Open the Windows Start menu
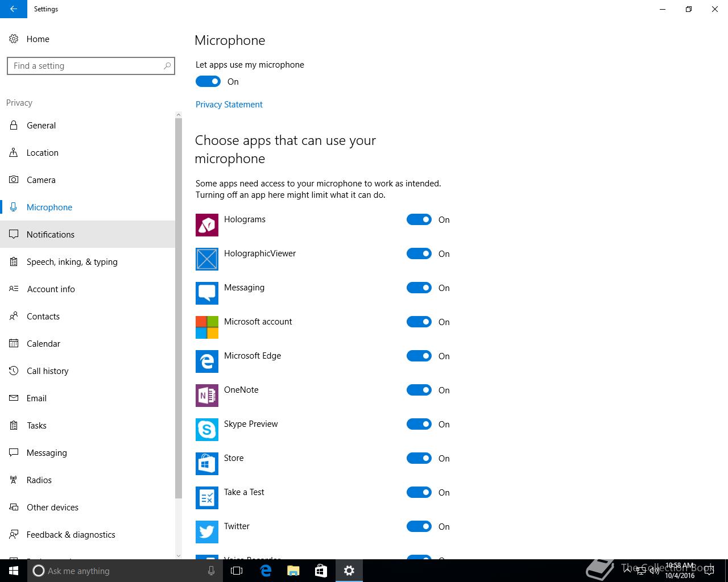728x582 pixels. 14,571
